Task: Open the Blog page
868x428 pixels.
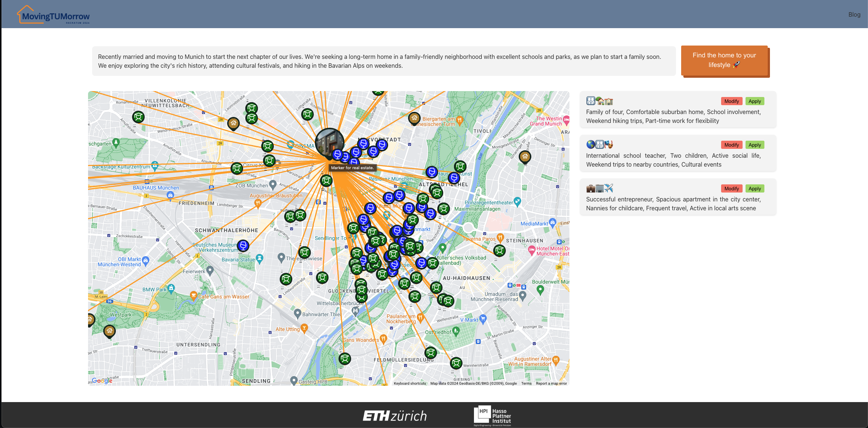Action: pos(854,14)
